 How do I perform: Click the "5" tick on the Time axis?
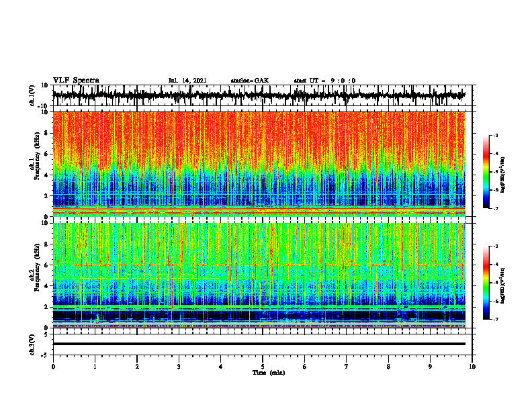(263, 367)
